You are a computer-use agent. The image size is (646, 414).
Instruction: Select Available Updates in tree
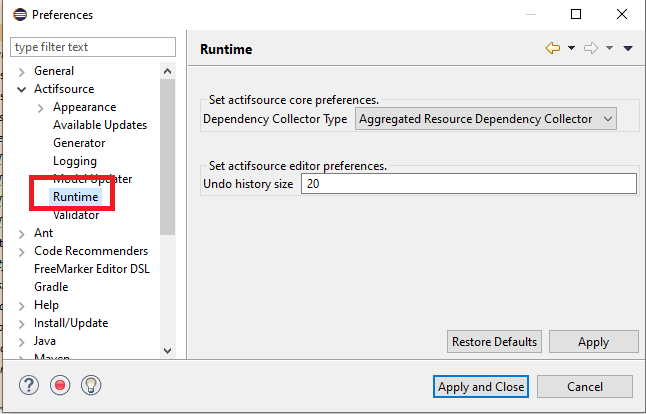coord(99,125)
